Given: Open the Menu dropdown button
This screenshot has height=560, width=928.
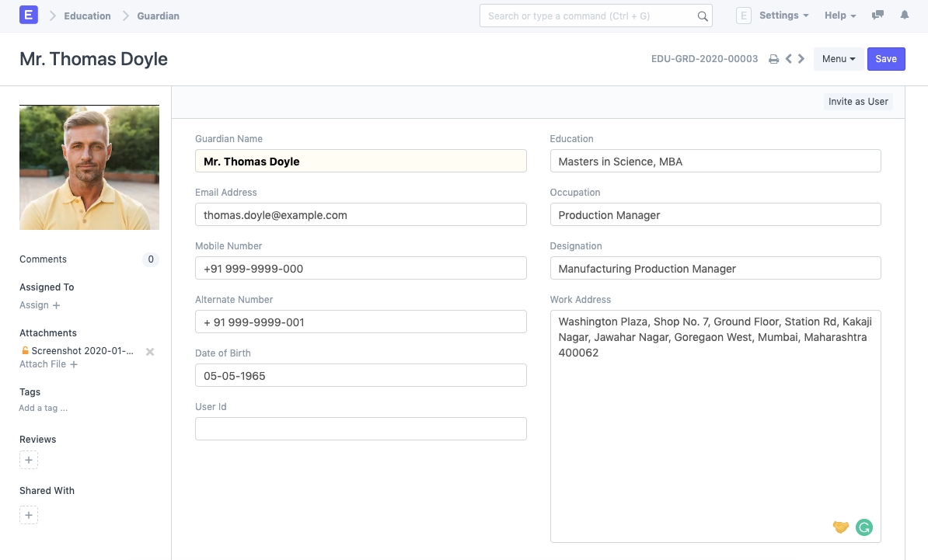Looking at the screenshot, I should point(838,59).
